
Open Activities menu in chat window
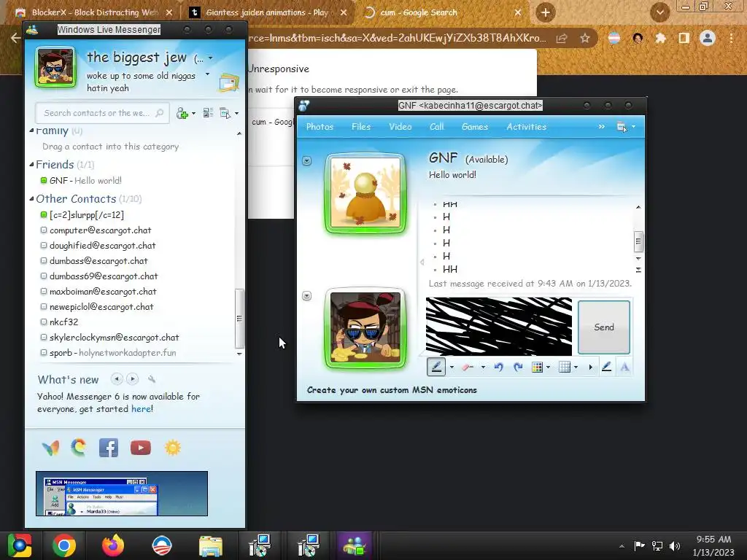(527, 127)
